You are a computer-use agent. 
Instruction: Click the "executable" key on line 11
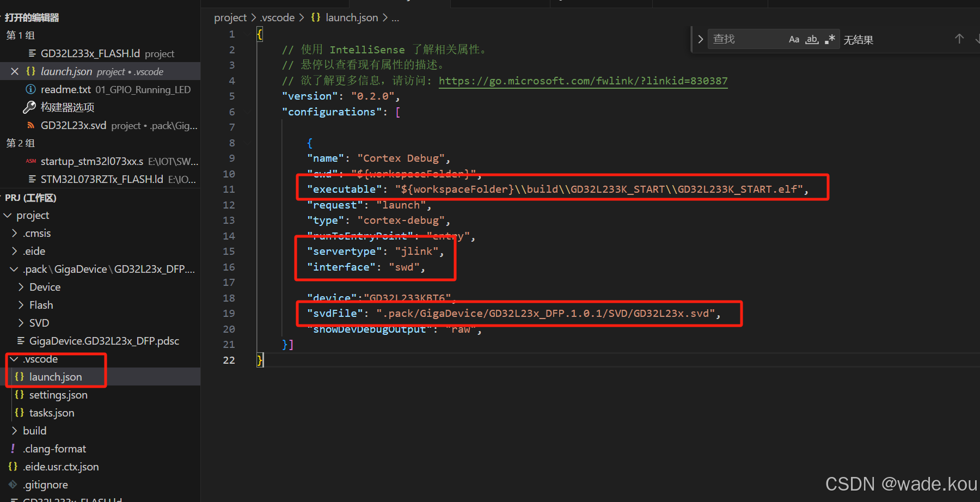click(x=345, y=189)
